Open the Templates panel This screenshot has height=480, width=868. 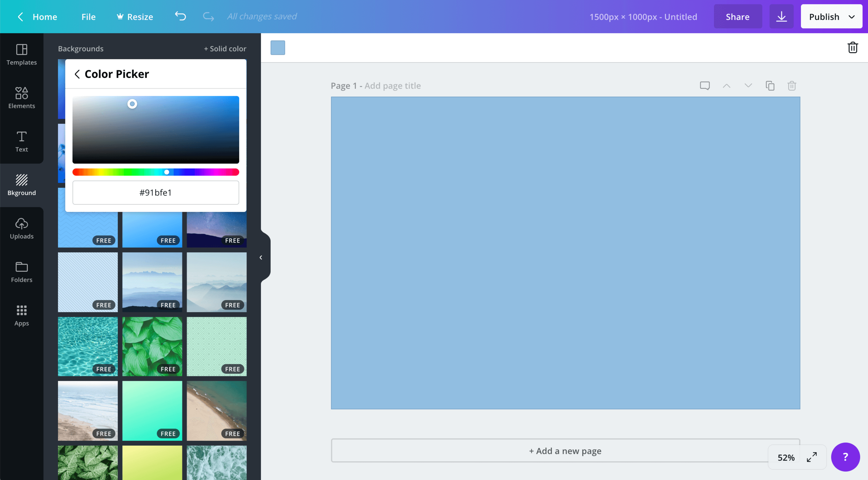(22, 56)
